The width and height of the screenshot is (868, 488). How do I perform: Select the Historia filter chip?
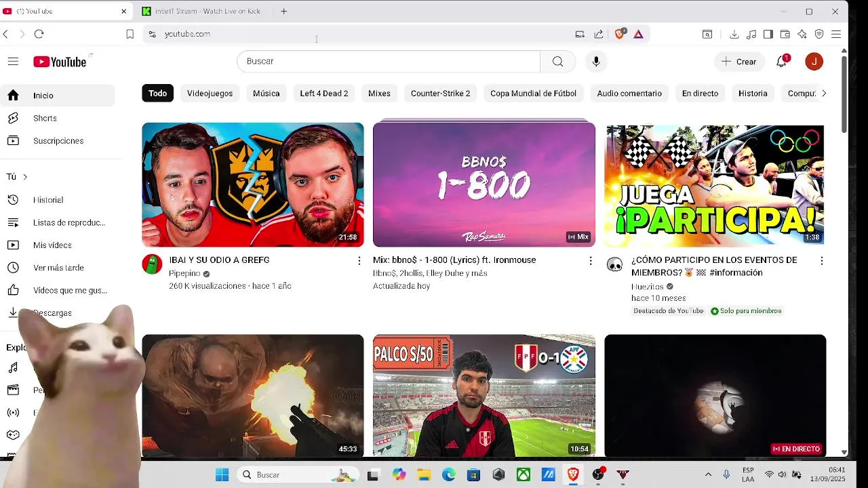pos(753,94)
